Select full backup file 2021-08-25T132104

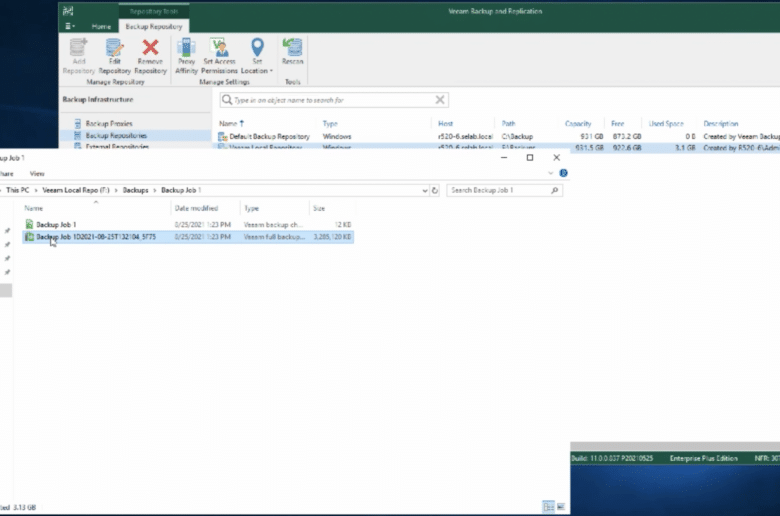pos(188,237)
